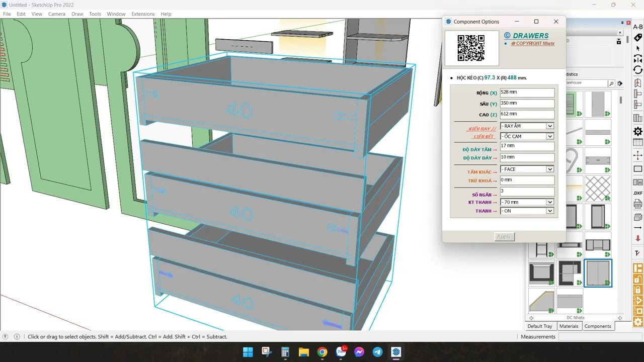
Task: Open the table grid icon in right toolbar
Action: 637,143
